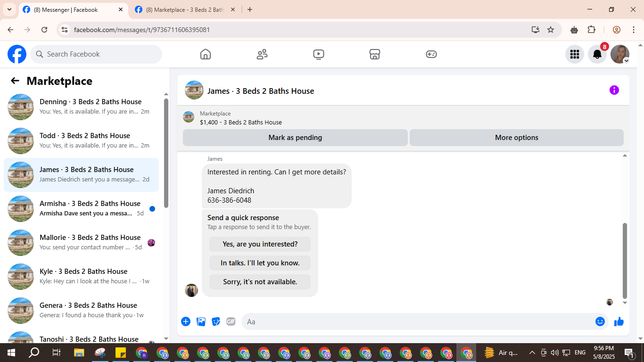
Task: Open more actions plus icon in composer
Action: click(186, 321)
